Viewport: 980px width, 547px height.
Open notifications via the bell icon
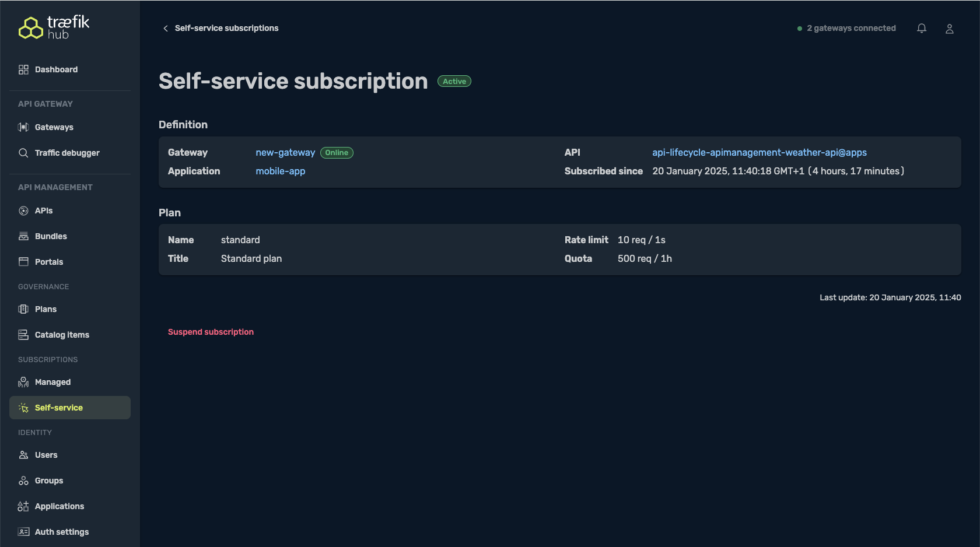point(922,28)
